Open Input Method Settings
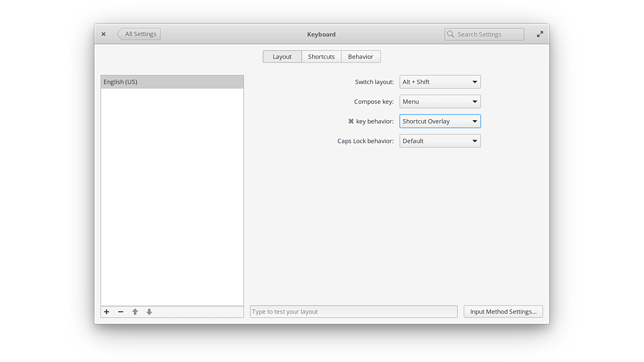The width and height of the screenshot is (644, 362). 503,312
